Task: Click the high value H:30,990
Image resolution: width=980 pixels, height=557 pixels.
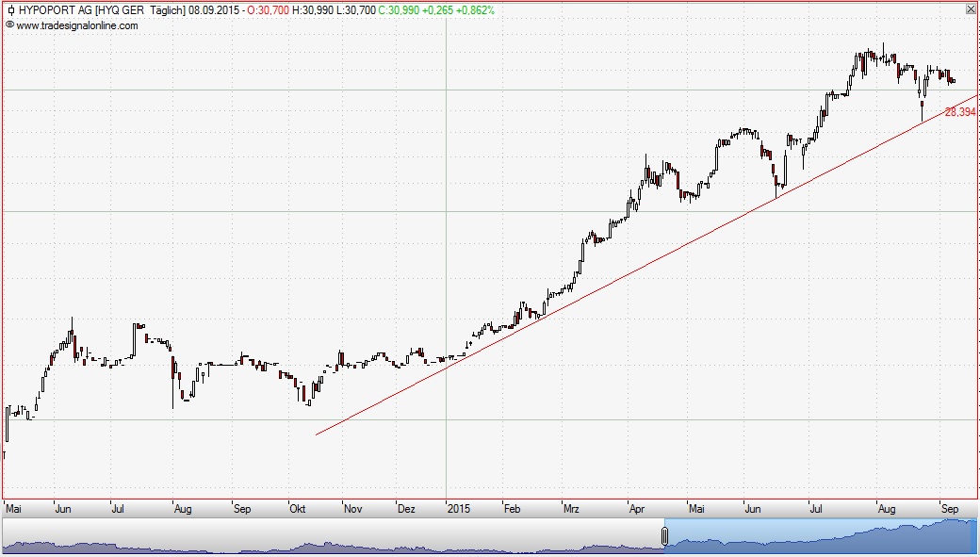Action: click(x=313, y=10)
